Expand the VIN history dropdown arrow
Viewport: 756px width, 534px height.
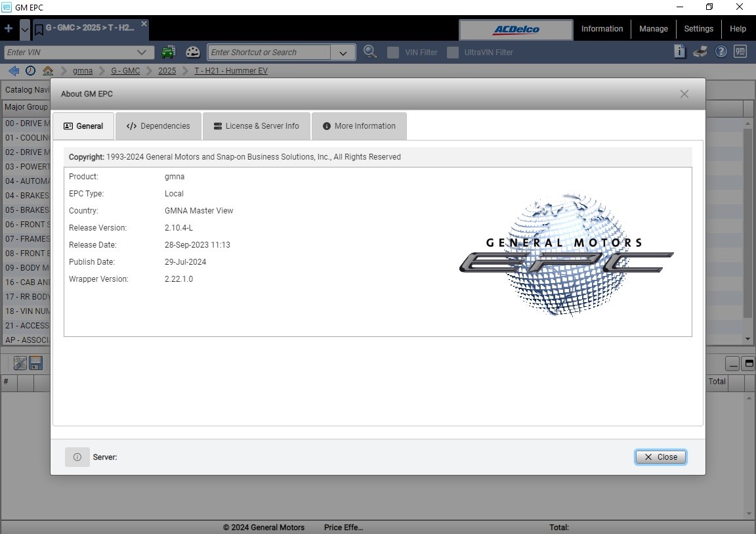click(142, 52)
